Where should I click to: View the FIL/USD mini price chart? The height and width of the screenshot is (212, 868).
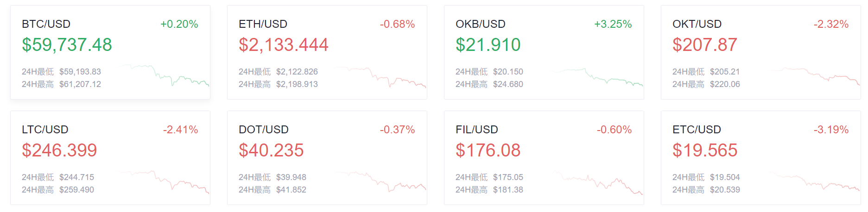pos(597,182)
